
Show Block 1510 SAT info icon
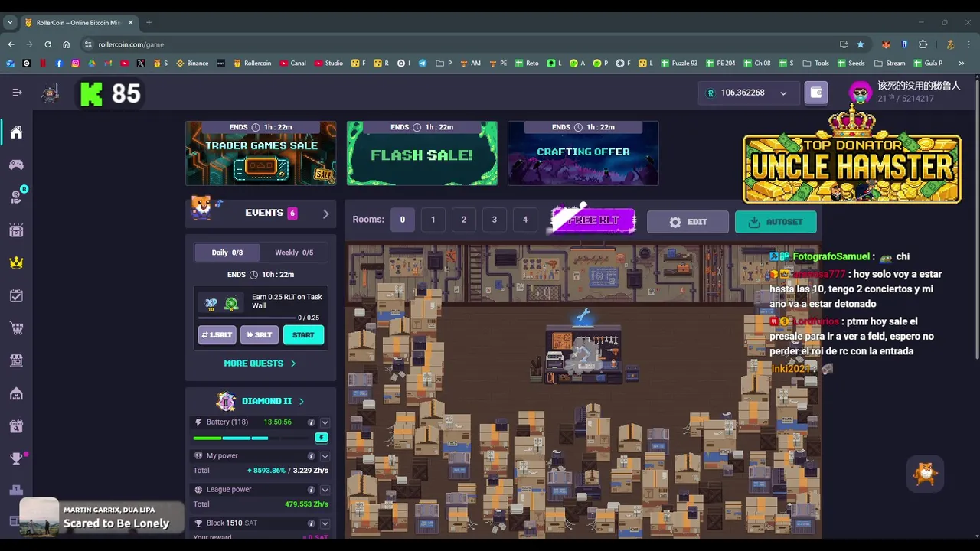click(311, 523)
